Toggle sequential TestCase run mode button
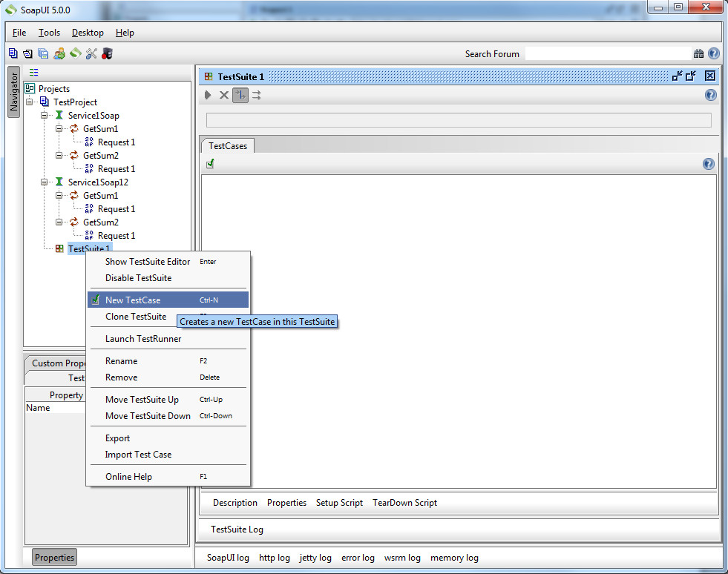Screen dimensions: 728x574 pos(240,95)
